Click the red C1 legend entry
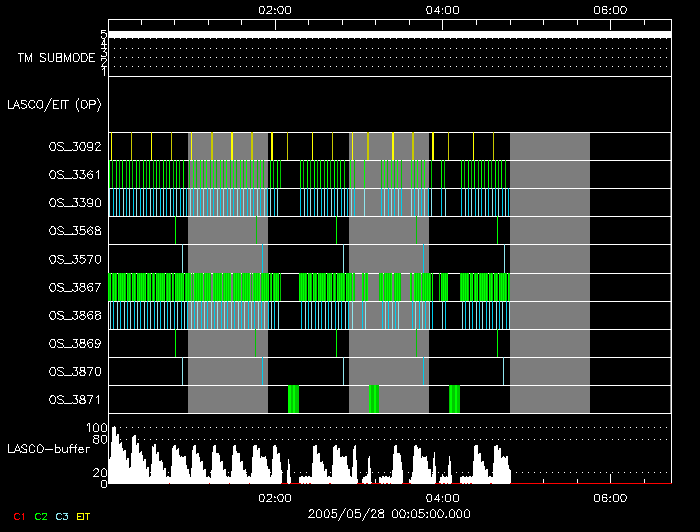 19,517
